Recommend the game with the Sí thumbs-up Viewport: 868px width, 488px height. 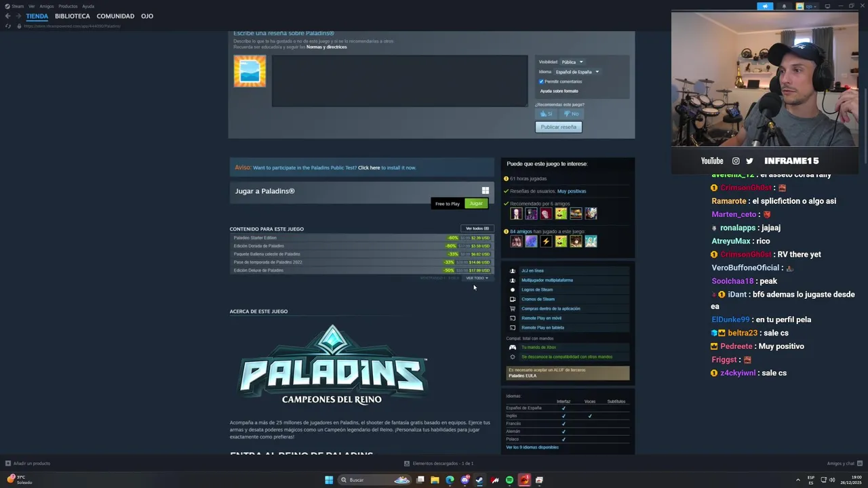(x=547, y=114)
